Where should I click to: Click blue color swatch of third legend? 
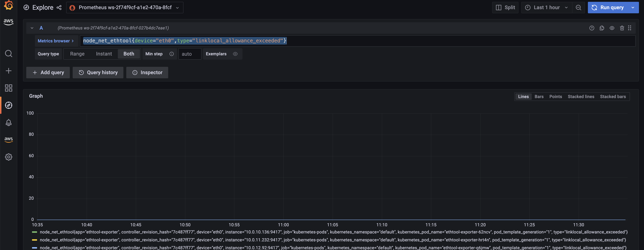[35, 248]
